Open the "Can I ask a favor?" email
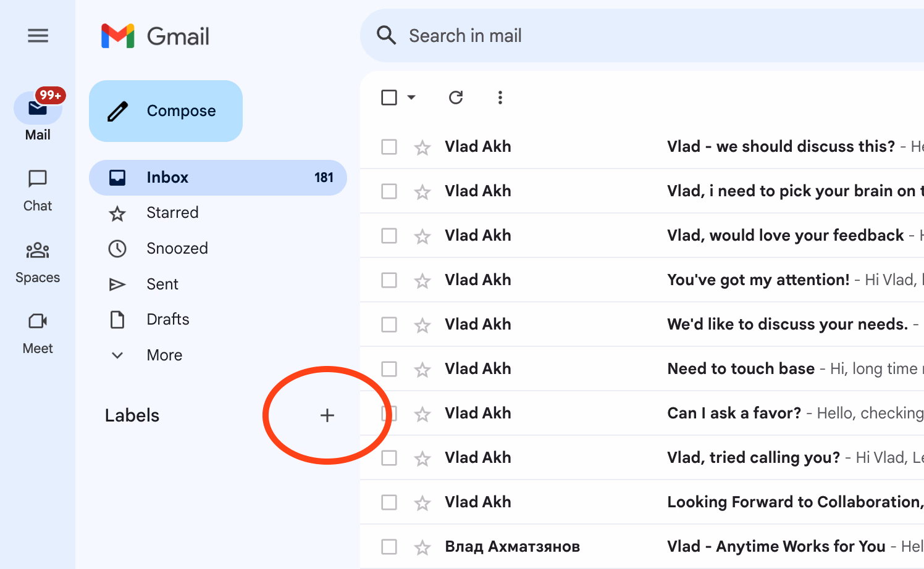This screenshot has width=924, height=569. click(x=734, y=413)
